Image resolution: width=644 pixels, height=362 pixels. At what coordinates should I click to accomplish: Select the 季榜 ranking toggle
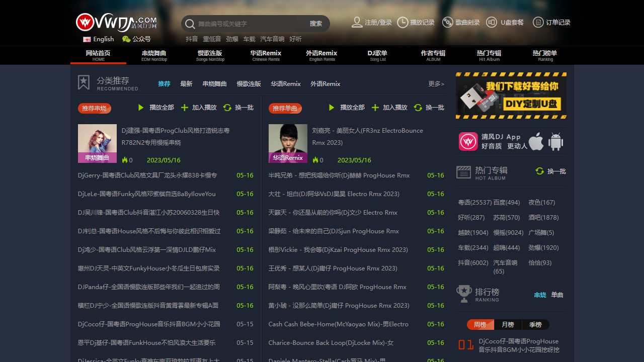point(535,325)
